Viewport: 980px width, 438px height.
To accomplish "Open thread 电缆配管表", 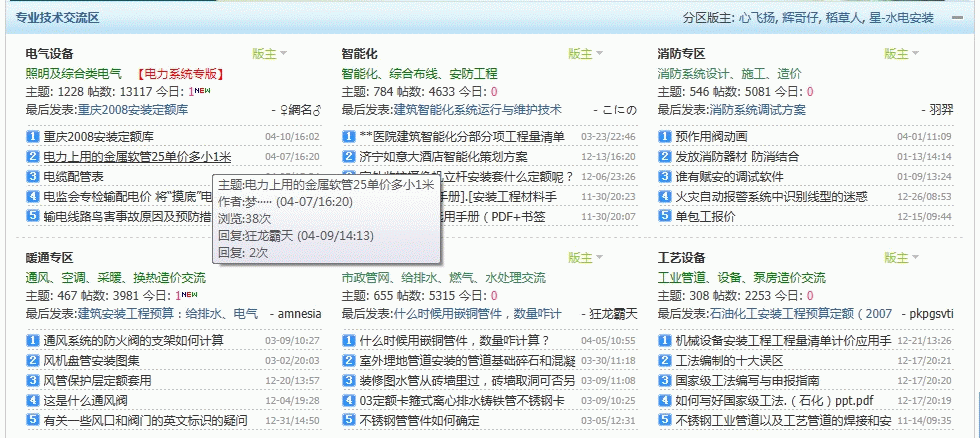I will (x=74, y=177).
